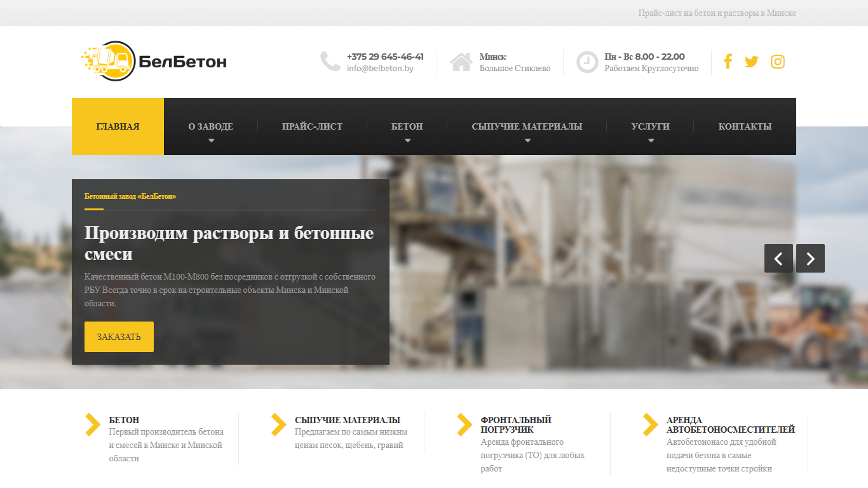Click the yellow chevron beside Сыпучие материалы
This screenshot has height=488, width=868.
click(x=279, y=425)
